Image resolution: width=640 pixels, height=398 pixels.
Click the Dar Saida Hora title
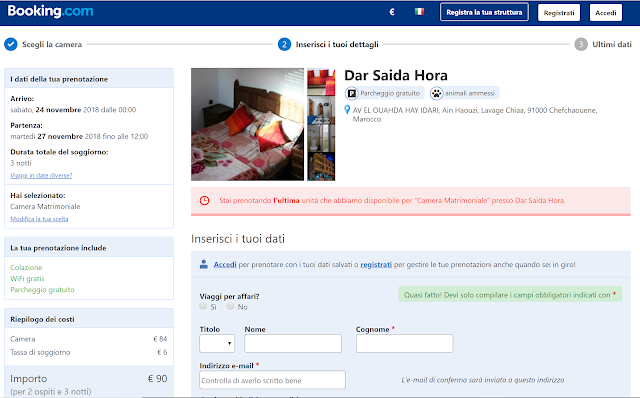click(x=396, y=76)
